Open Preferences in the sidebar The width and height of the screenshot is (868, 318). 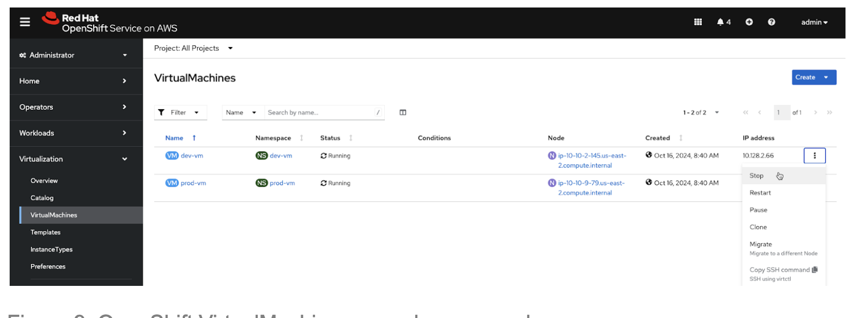tap(48, 267)
